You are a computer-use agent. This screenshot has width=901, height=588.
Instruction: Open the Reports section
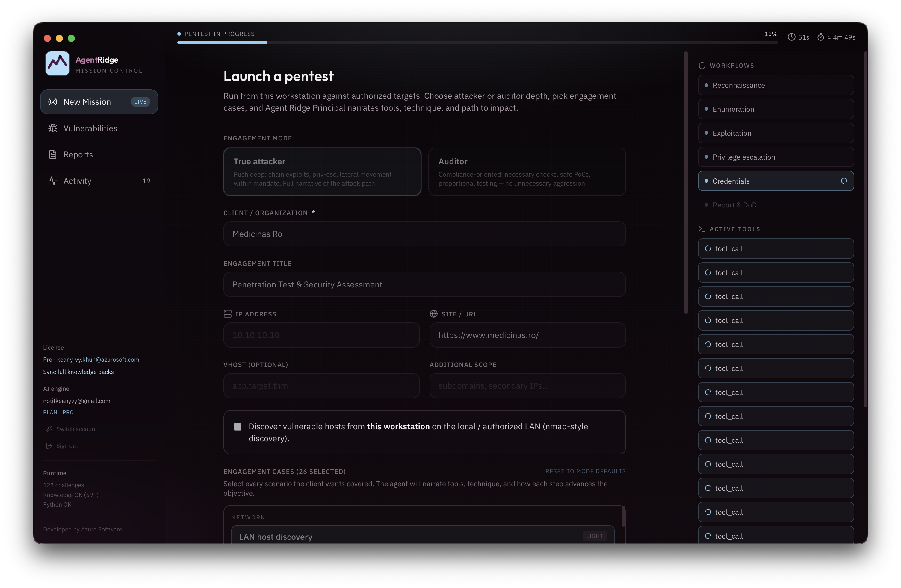pyautogui.click(x=99, y=154)
